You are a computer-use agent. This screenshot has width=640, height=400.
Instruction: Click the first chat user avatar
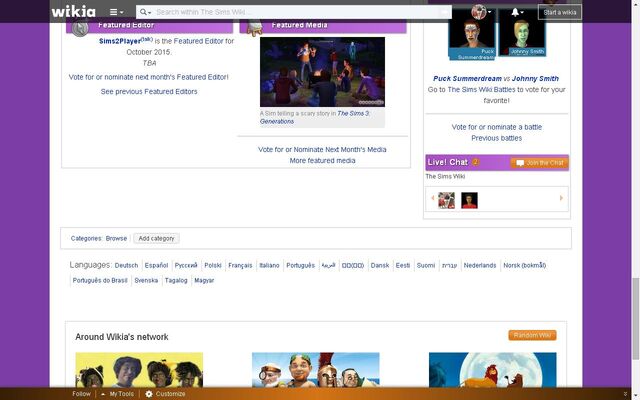click(446, 200)
